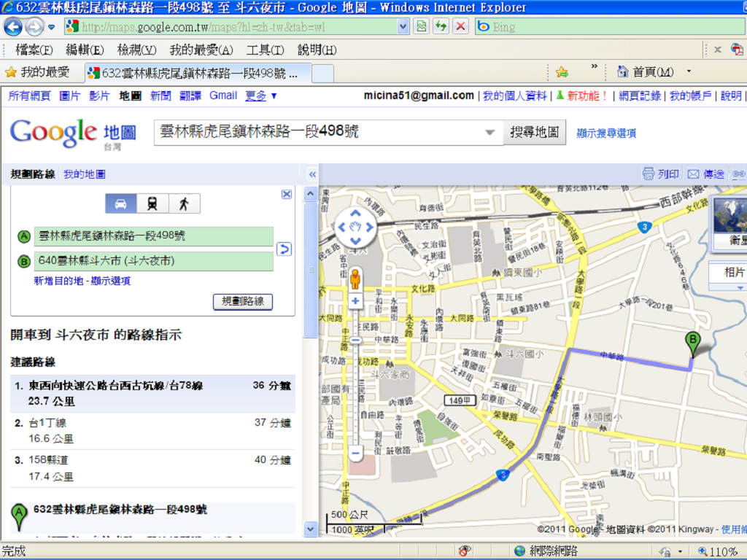Open the 說明(H) menu

point(317,50)
